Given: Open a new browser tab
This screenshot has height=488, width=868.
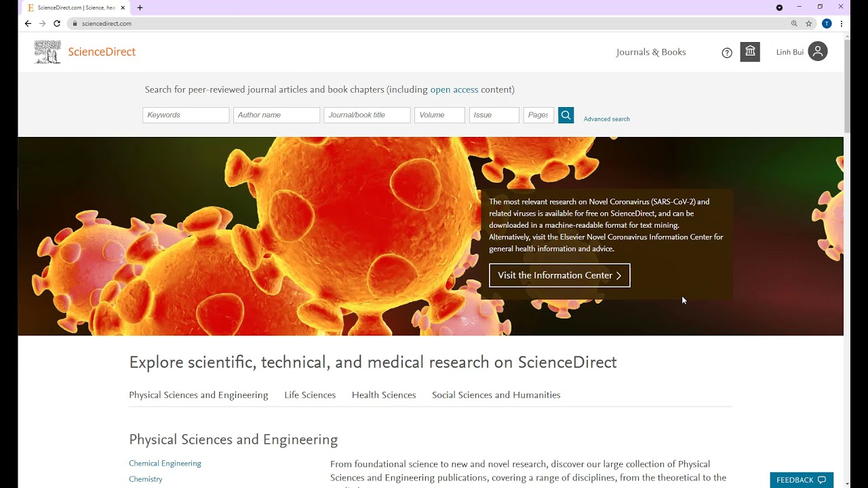Looking at the screenshot, I should pos(140,7).
